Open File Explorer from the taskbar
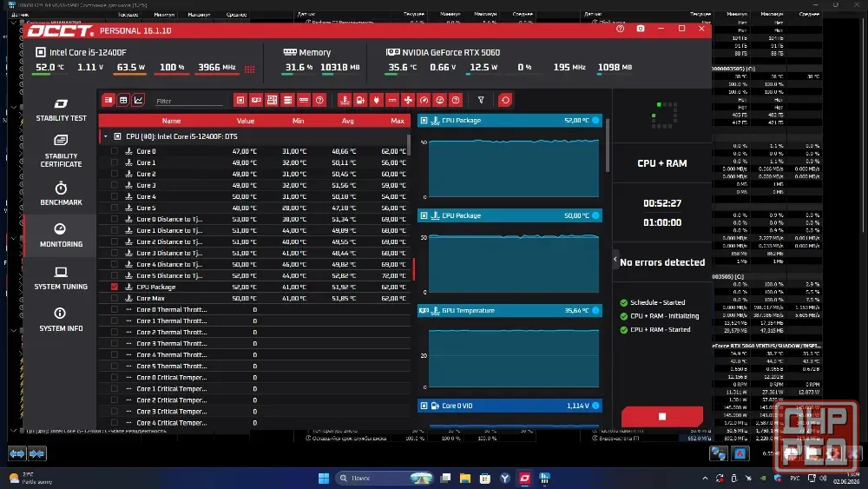The width and height of the screenshot is (868, 489). [x=465, y=478]
